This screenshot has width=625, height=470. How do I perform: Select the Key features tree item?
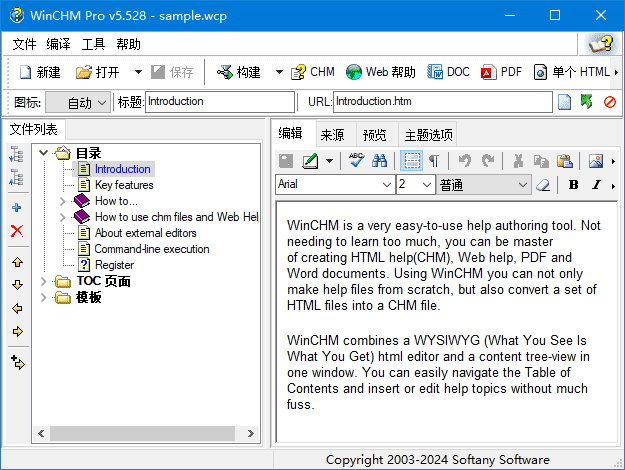(x=124, y=185)
